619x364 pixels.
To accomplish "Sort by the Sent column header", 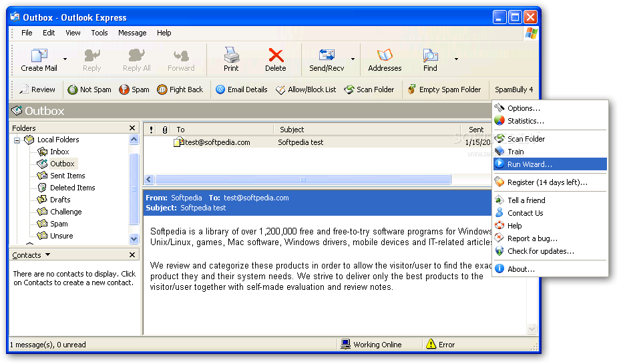I will (x=476, y=130).
